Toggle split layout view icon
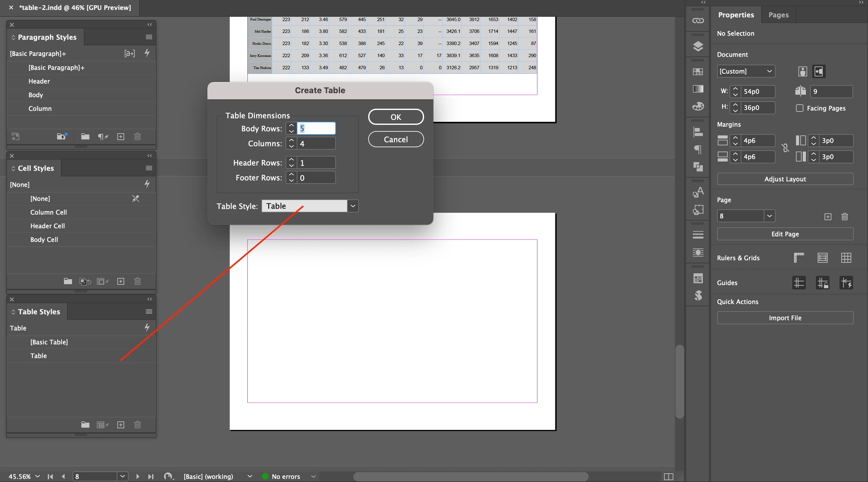This screenshot has width=868, height=482. [x=668, y=476]
